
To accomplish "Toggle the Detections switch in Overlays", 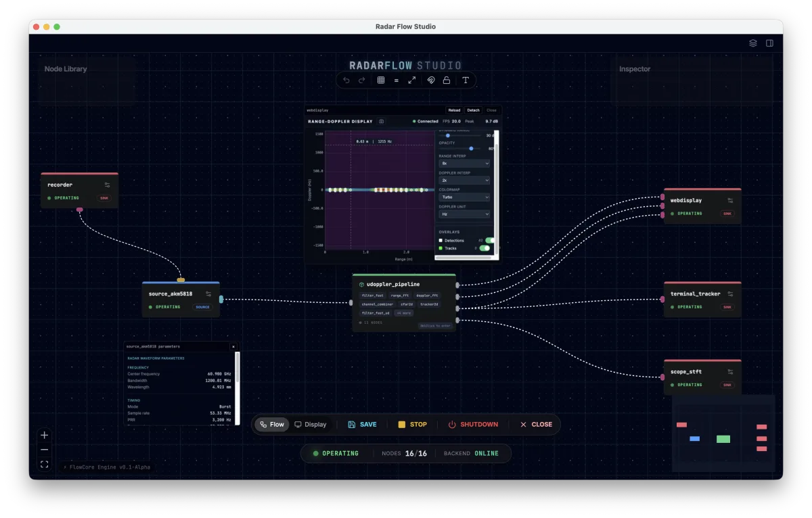I will tap(489, 240).
